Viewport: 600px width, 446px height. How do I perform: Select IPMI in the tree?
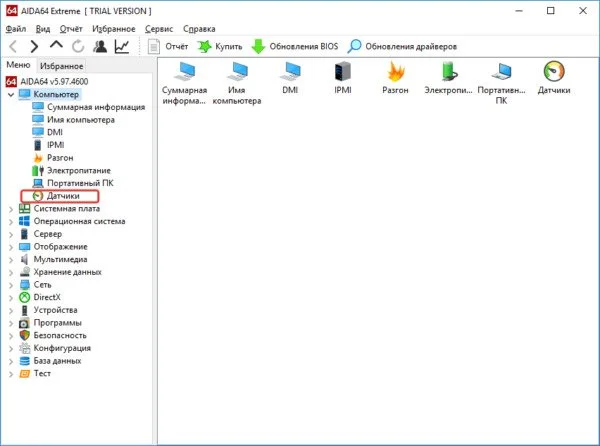[55, 145]
